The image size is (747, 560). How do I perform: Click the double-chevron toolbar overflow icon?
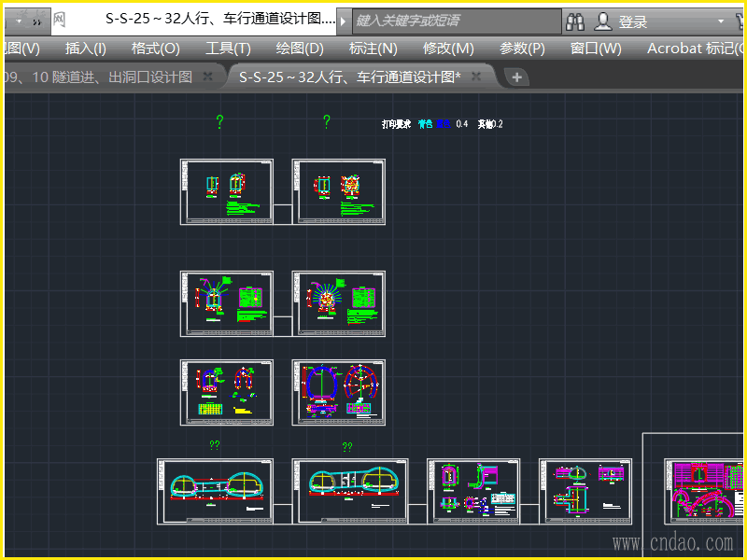[x=37, y=21]
